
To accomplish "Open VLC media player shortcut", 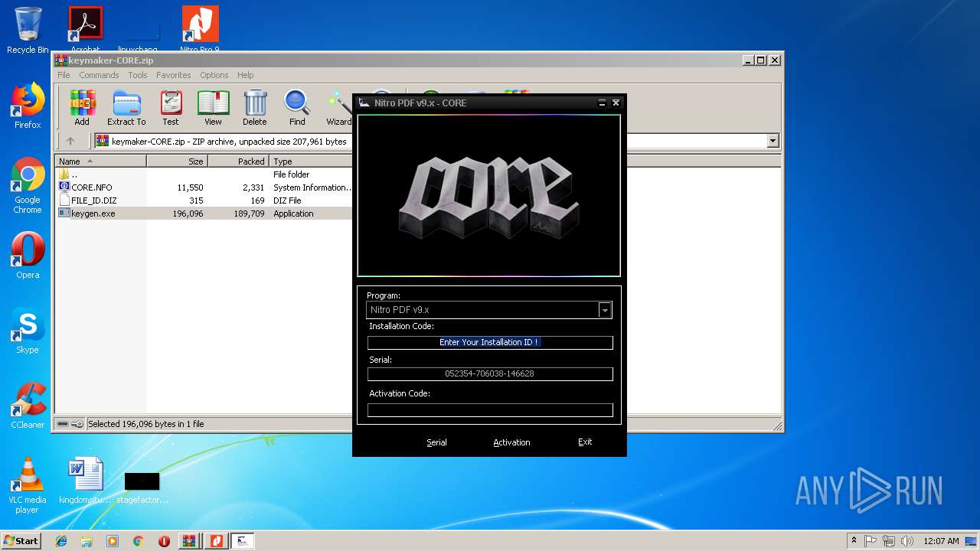I will tap(28, 485).
